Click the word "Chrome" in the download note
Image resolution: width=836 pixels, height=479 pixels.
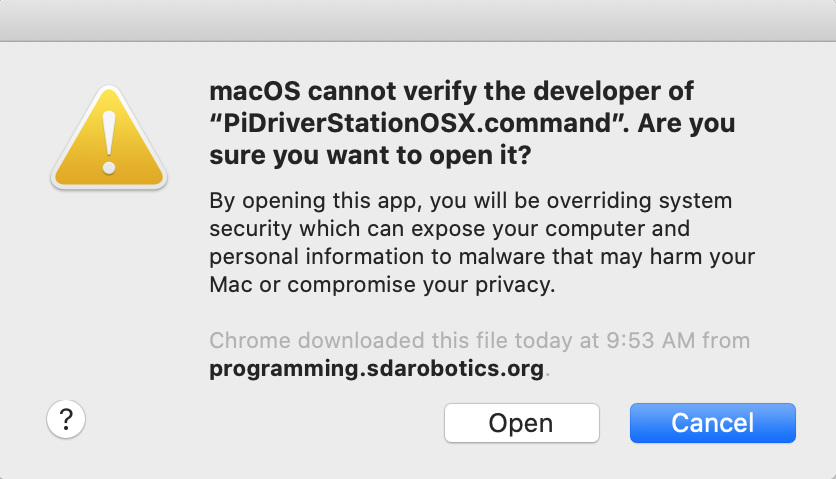(250, 340)
